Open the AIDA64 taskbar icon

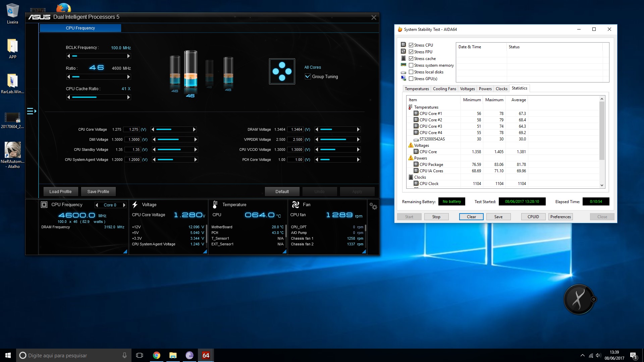pyautogui.click(x=206, y=355)
